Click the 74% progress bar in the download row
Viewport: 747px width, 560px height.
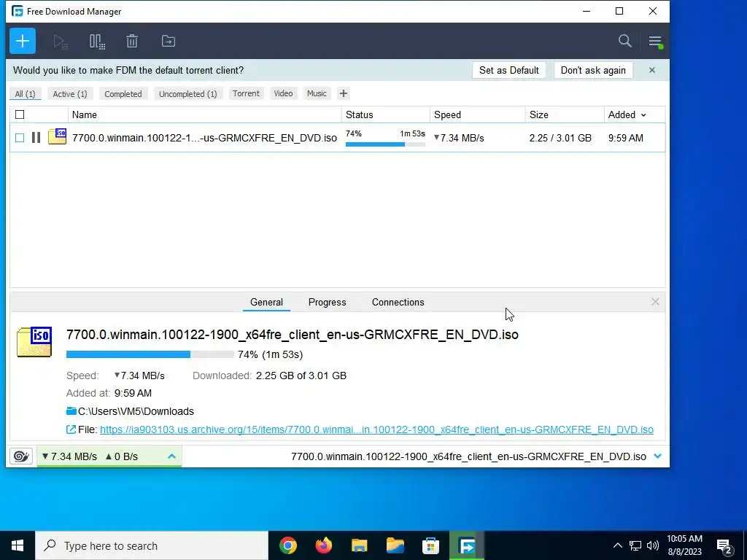coord(385,144)
